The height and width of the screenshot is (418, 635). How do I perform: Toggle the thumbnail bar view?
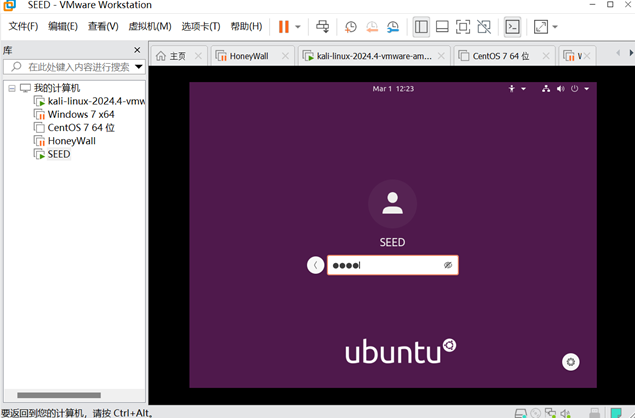point(442,27)
